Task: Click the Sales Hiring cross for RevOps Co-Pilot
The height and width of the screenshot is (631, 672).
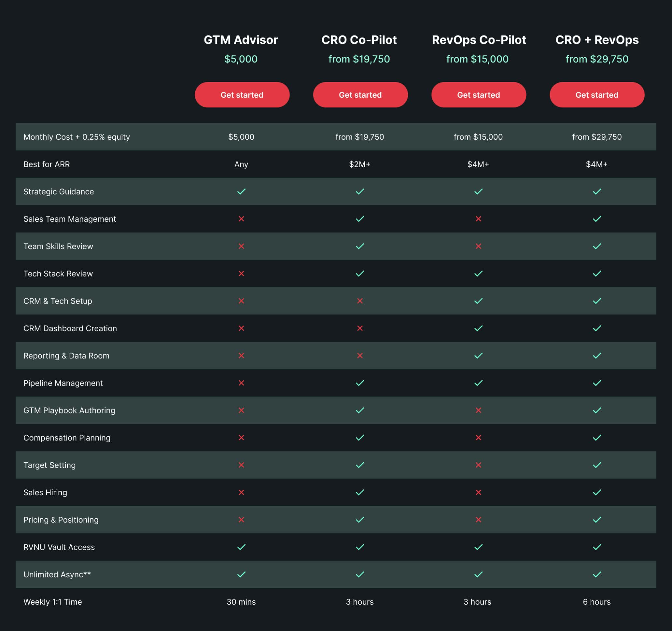Action: (x=478, y=493)
